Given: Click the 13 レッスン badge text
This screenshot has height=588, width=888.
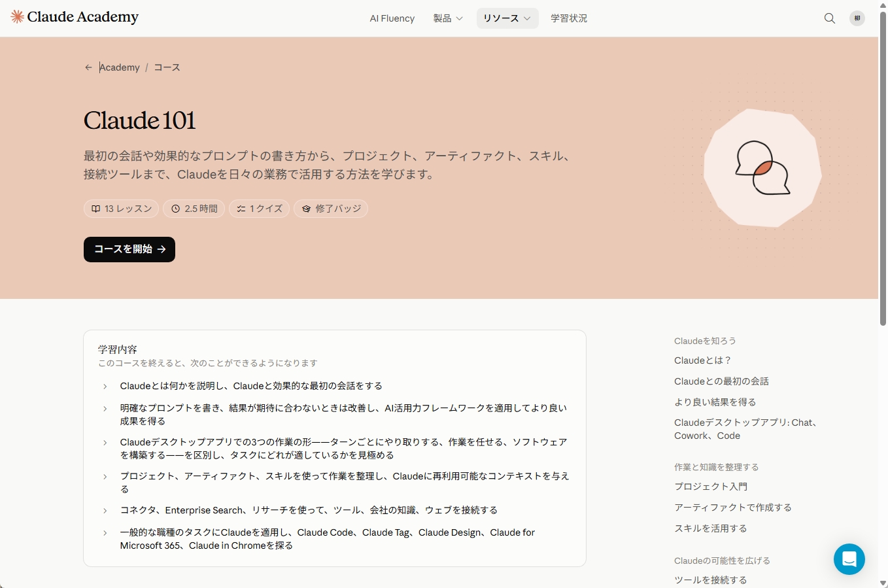Looking at the screenshot, I should (128, 209).
